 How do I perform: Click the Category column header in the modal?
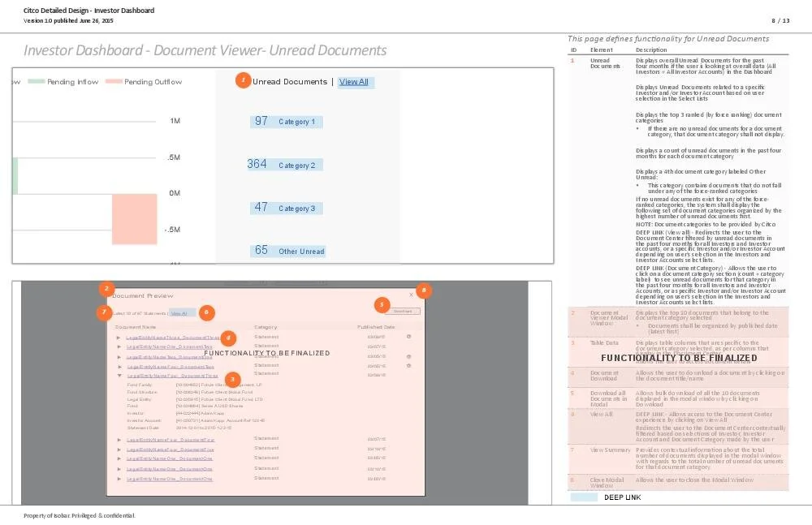pos(266,327)
